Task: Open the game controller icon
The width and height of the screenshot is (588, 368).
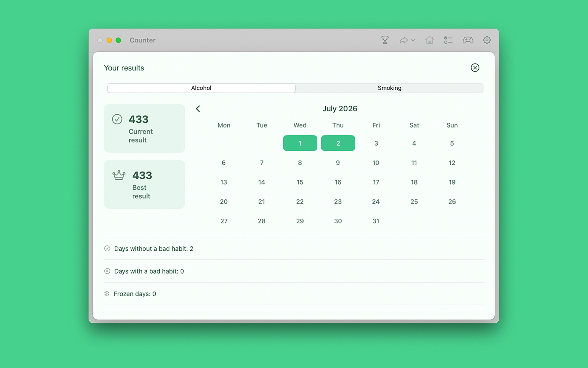Action: pos(468,40)
